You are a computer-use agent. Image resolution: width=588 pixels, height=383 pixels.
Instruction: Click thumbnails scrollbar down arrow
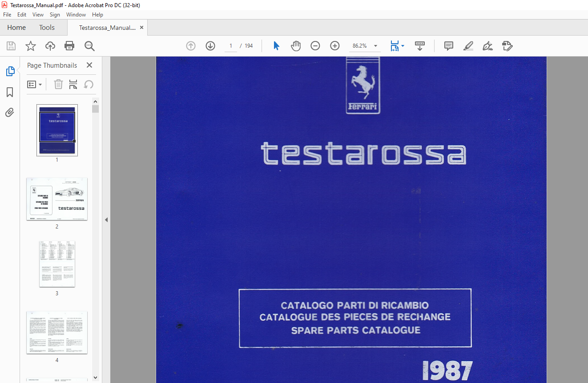[95, 378]
